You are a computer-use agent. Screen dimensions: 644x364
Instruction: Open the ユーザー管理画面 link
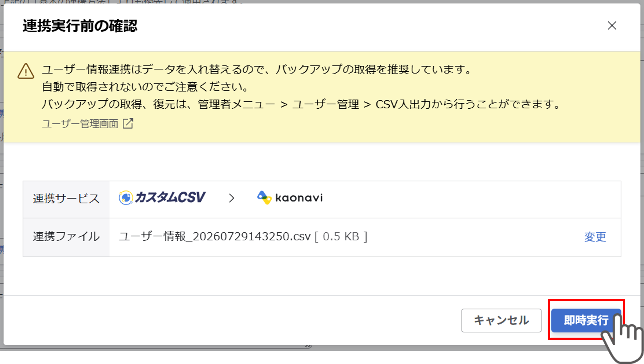[x=80, y=124]
